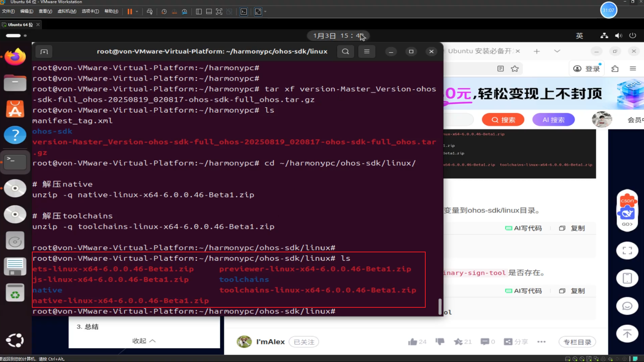Open the CSDN GO floating widget
This screenshot has height=362, width=644.
pos(627,210)
